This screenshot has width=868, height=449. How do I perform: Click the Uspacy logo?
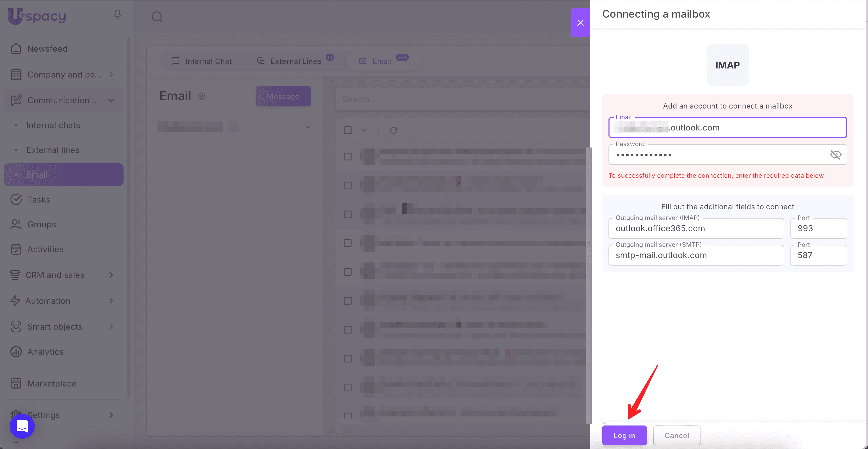click(37, 16)
